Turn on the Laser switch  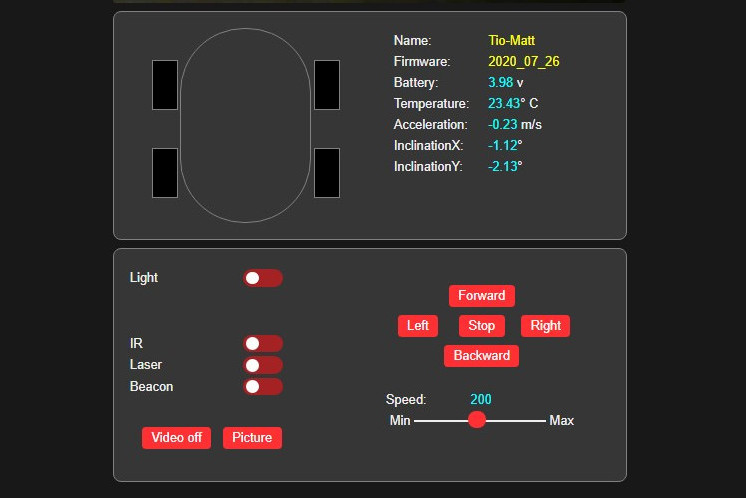pyautogui.click(x=263, y=365)
